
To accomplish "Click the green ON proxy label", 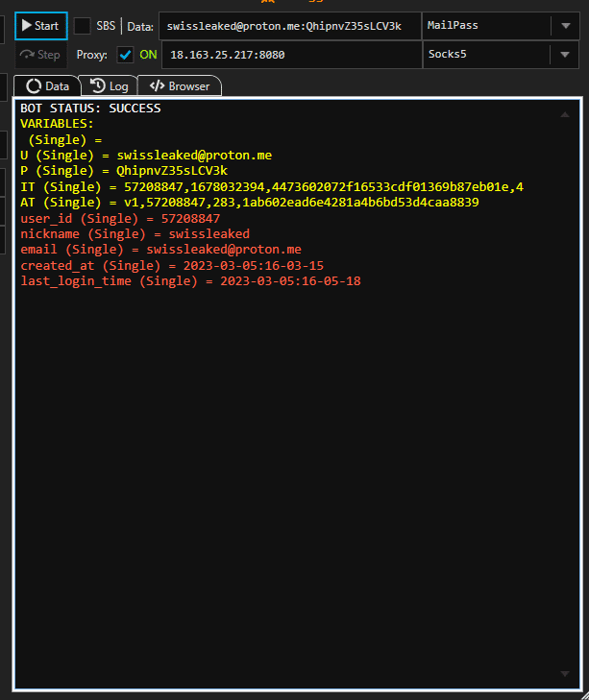I will pyautogui.click(x=148, y=55).
